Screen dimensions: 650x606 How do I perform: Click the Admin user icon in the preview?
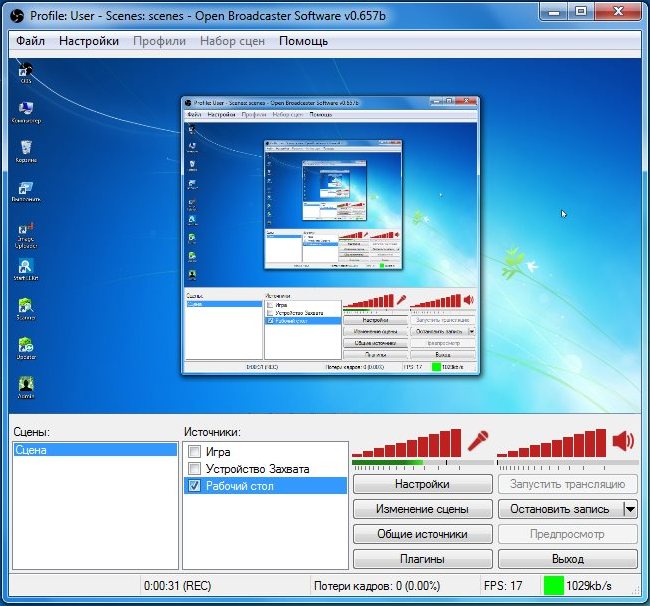pyautogui.click(x=26, y=388)
